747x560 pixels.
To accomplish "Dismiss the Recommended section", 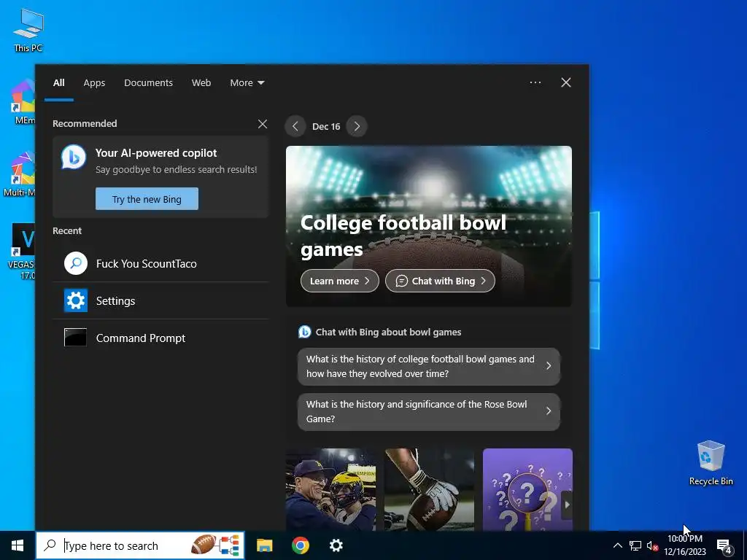I will tap(263, 124).
